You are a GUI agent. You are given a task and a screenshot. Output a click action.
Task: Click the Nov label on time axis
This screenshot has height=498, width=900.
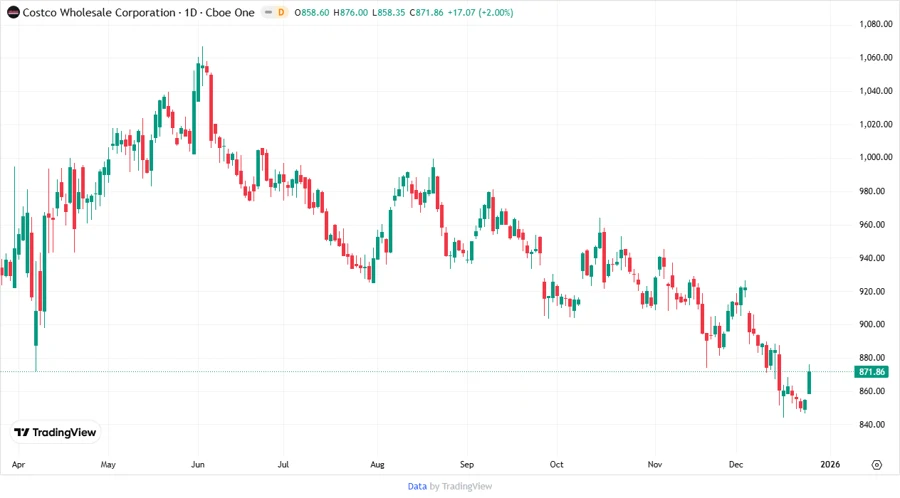654,465
